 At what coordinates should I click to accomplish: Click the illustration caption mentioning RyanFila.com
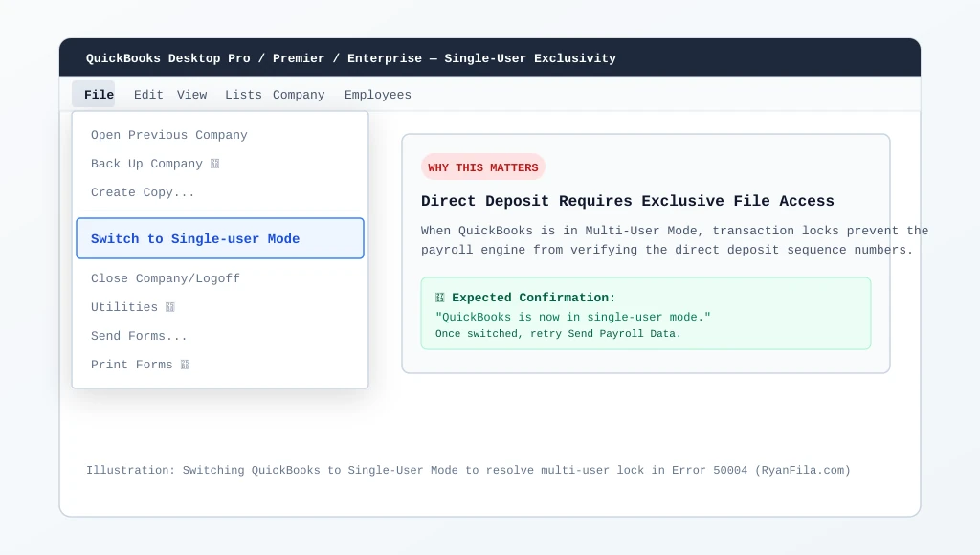click(468, 470)
